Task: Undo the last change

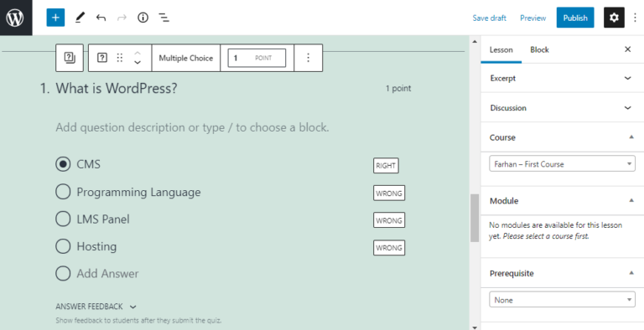Action: pos(101,18)
